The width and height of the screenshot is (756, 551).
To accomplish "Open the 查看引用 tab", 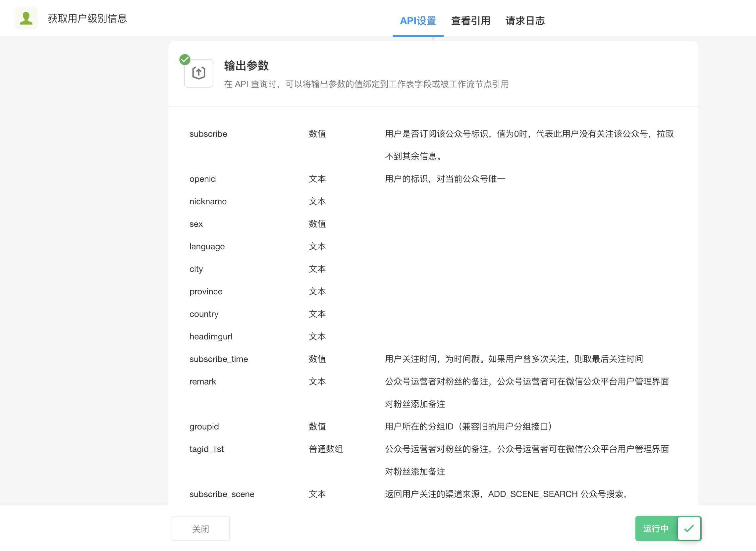I will 470,21.
